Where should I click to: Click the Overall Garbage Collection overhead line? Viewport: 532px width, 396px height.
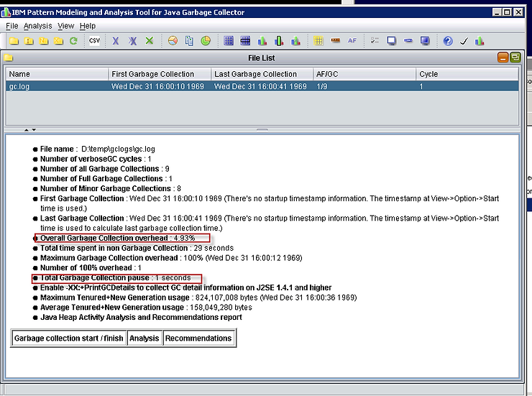click(x=118, y=238)
